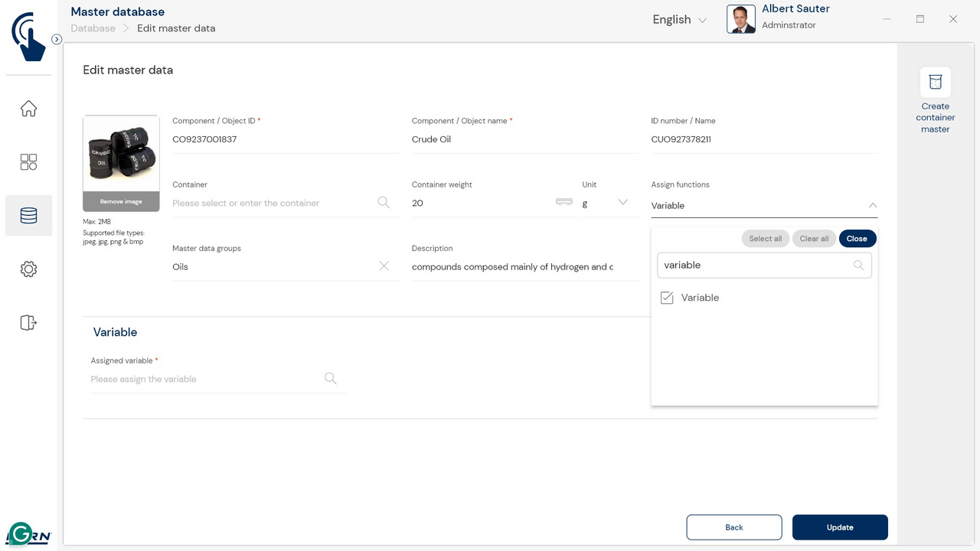Uncheck the Variable function checkbox
Image resolution: width=980 pixels, height=551 pixels.
(667, 298)
